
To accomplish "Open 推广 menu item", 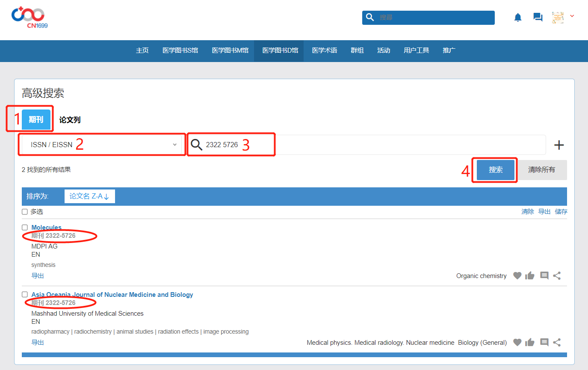I will coord(449,50).
